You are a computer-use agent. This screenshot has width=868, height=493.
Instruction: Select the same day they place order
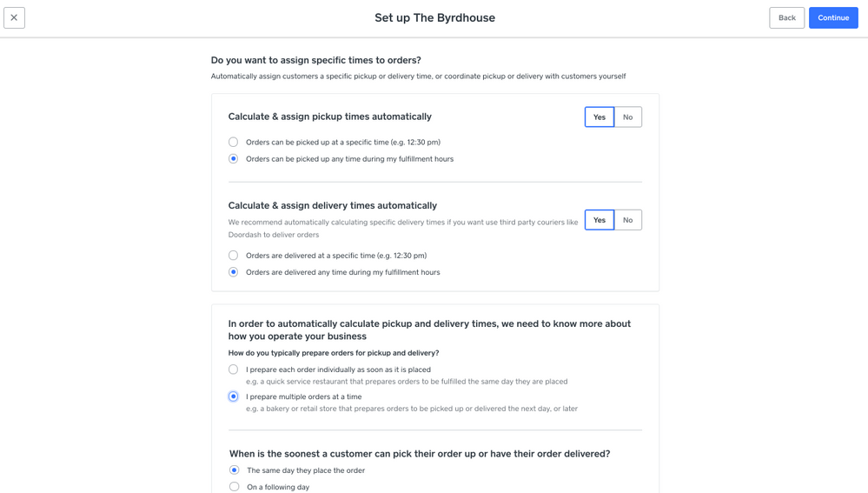(234, 470)
